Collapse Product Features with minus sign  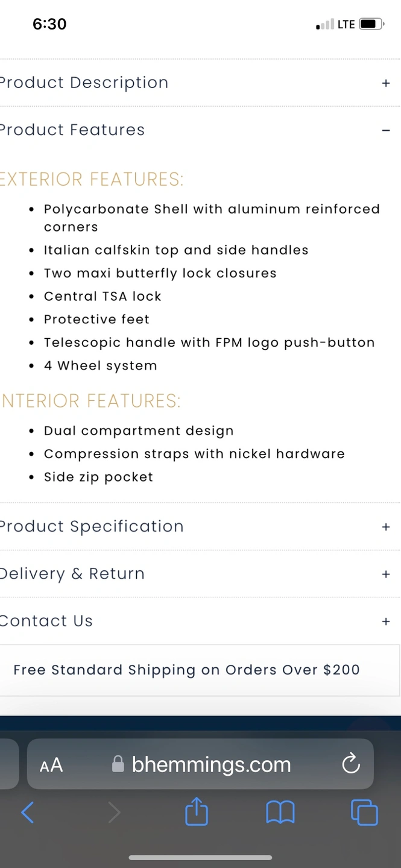click(x=386, y=130)
